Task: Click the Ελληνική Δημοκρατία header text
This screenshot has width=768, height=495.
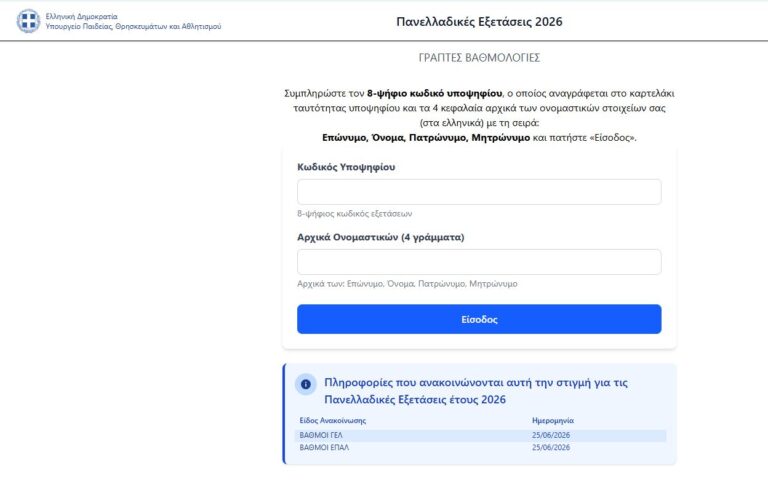Action: pyautogui.click(x=81, y=17)
